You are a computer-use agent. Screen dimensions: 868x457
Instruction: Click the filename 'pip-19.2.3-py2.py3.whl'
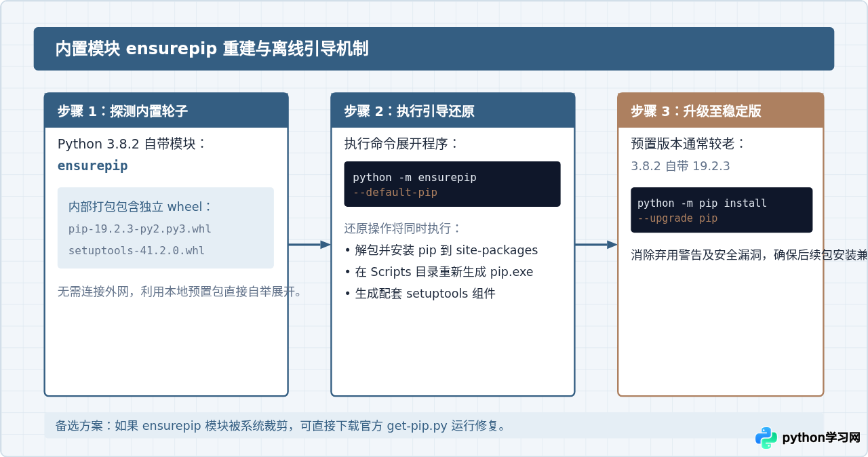coord(140,229)
